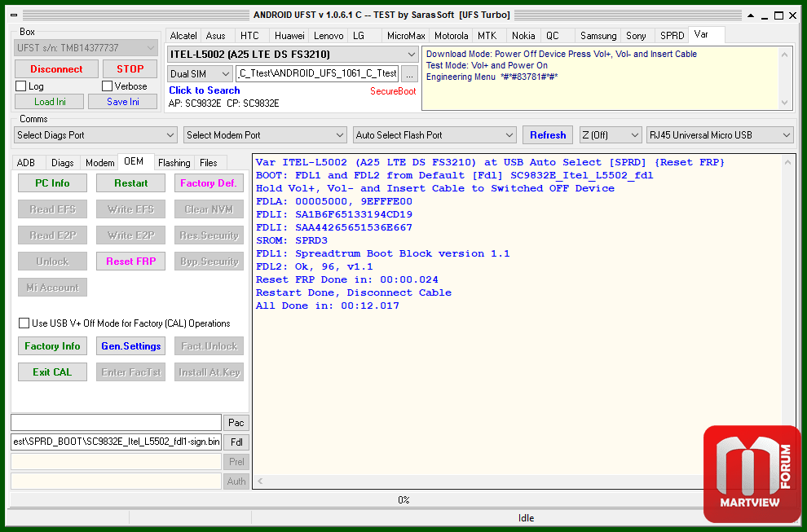Click 'Reset FRP Done in: 00:00.024' log line
The image size is (807, 532).
[x=347, y=279]
